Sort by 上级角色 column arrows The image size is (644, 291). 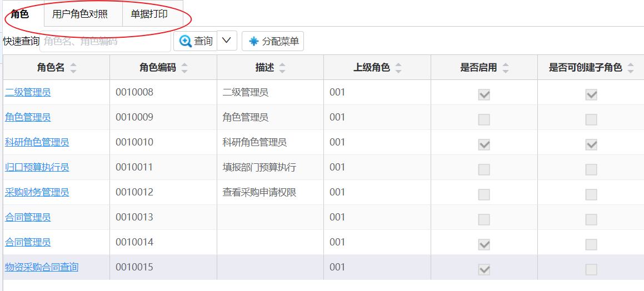pos(398,68)
